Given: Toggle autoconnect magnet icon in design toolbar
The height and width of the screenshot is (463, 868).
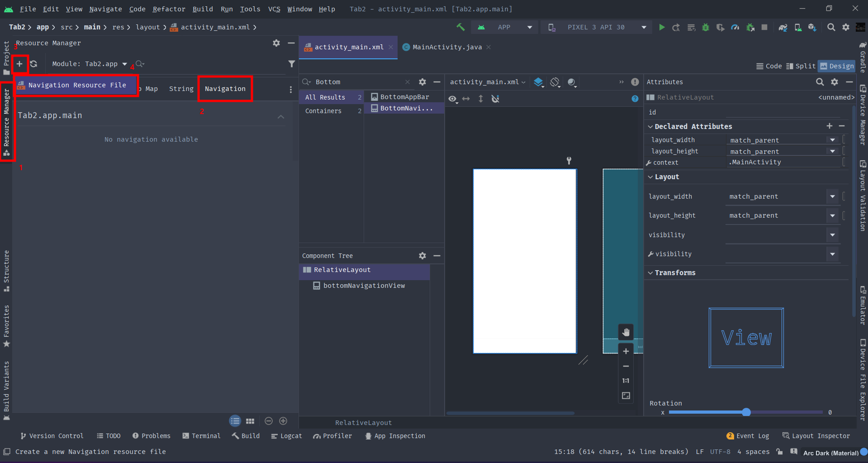Looking at the screenshot, I should 495,99.
